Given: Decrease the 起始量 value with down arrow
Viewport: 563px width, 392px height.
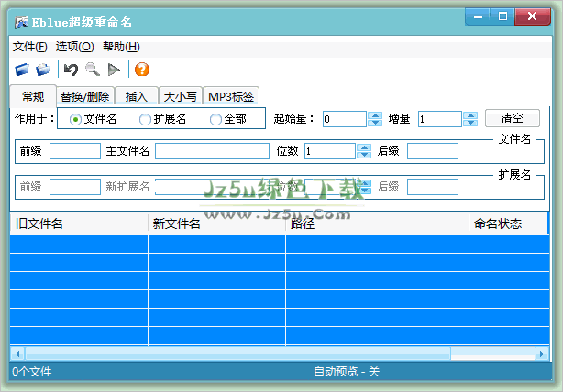Looking at the screenshot, I should pos(375,123).
